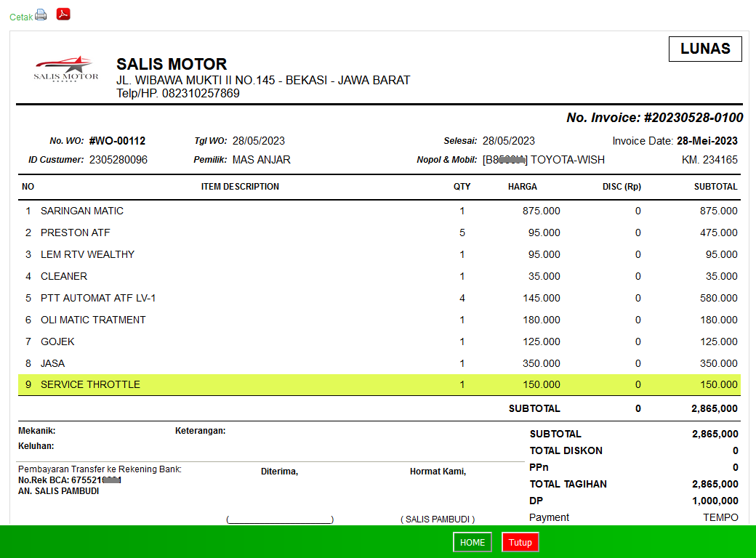Select the OLI MATIC TRATMENT row
Screen dimensions: 756x558
click(x=93, y=320)
